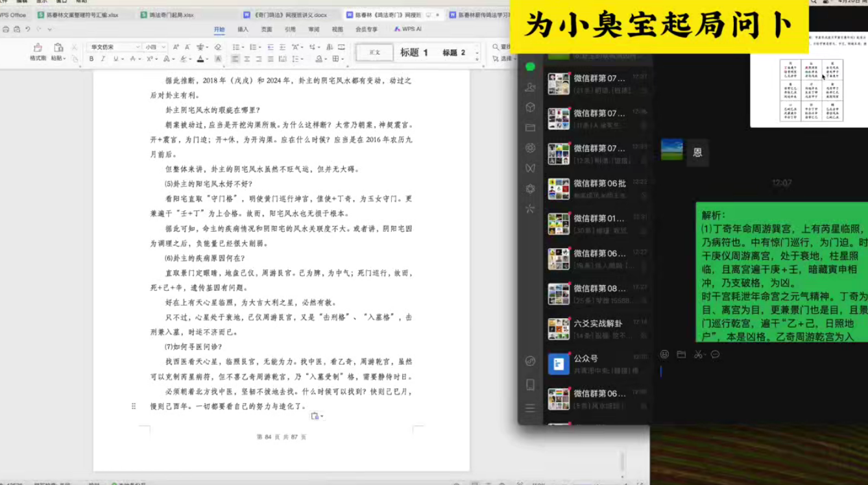Screen dimensions: 868x485
Task: Click the font color red swatch A
Action: coord(200,59)
